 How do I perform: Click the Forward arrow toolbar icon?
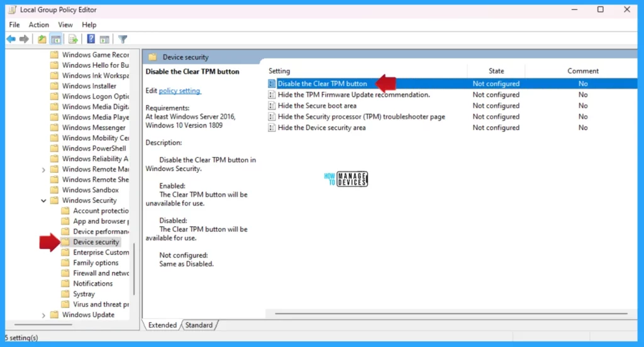25,39
